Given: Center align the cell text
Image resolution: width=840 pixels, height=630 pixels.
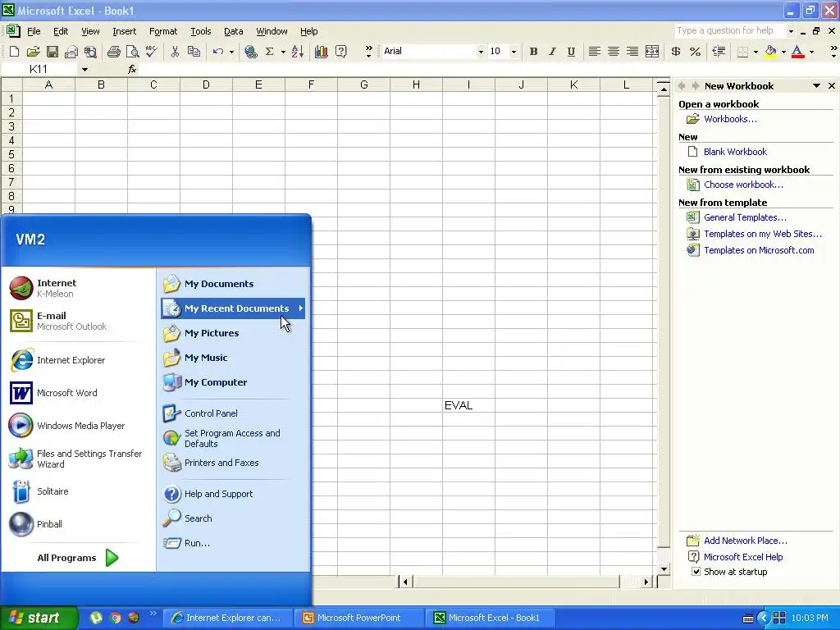Looking at the screenshot, I should pos(614,52).
